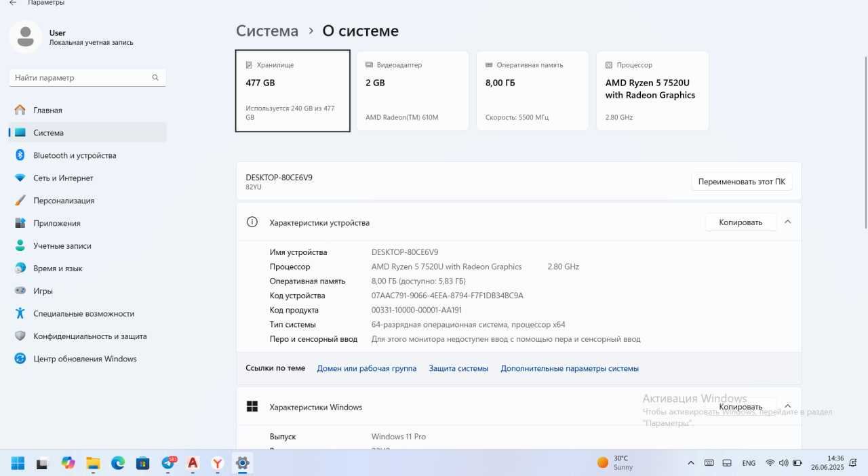868x476 pixels.
Task: Click the Settings gear taskbar icon
Action: [x=242, y=463]
